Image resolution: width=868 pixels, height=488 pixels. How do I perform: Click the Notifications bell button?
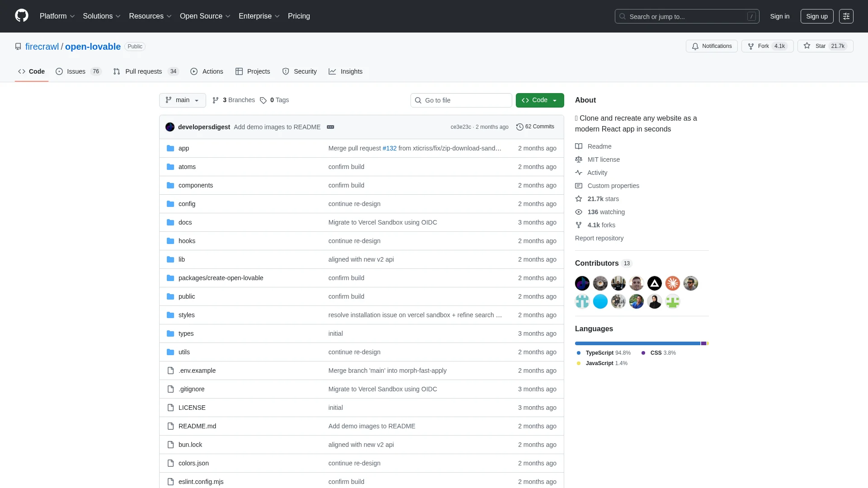[x=712, y=46]
